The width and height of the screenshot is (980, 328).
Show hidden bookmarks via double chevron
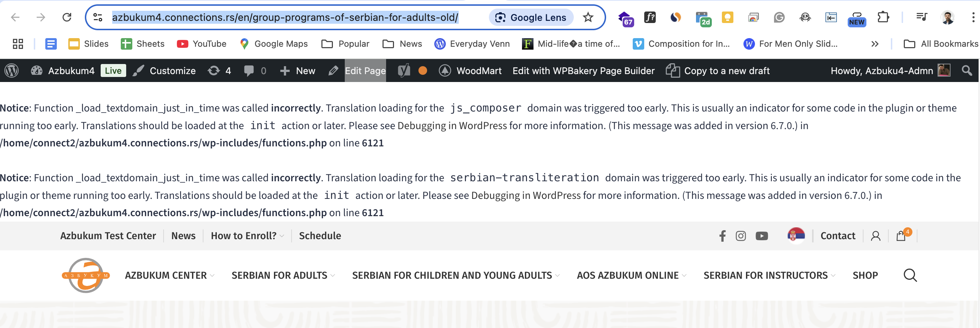pos(875,44)
